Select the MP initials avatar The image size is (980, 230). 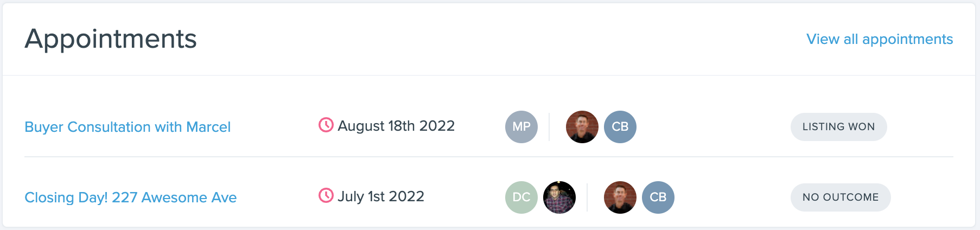tap(521, 127)
